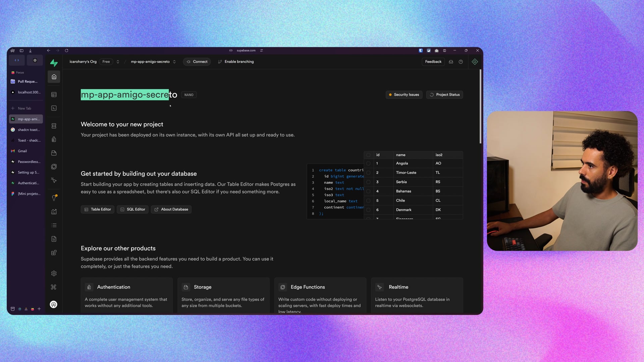Image resolution: width=644 pixels, height=362 pixels.
Task: Open Authentication from the sidebar lock icon
Action: click(x=54, y=139)
